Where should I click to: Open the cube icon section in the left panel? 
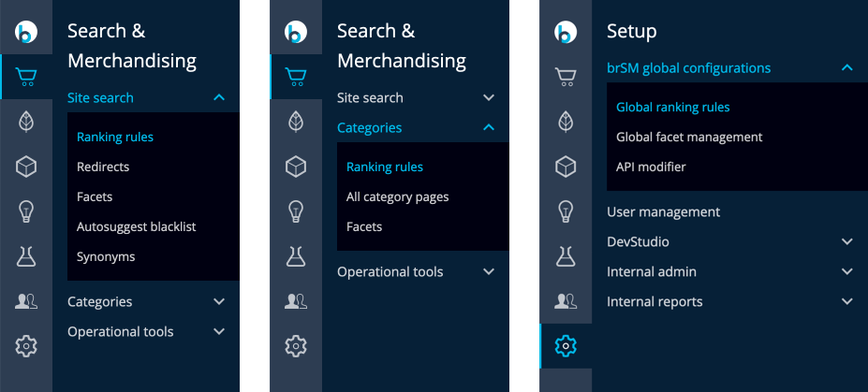click(x=26, y=167)
